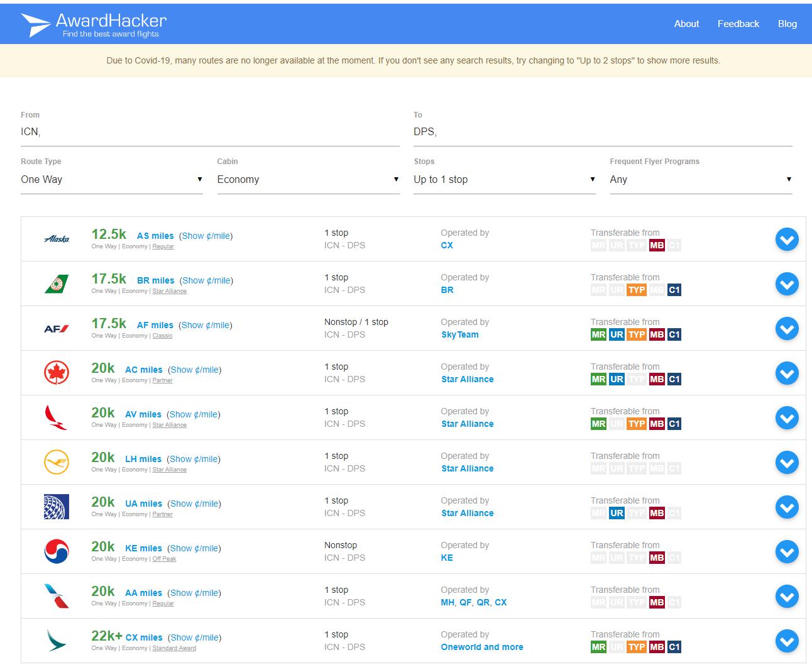The image size is (812, 667).
Task: Open the AS miles program link
Action: [155, 236]
